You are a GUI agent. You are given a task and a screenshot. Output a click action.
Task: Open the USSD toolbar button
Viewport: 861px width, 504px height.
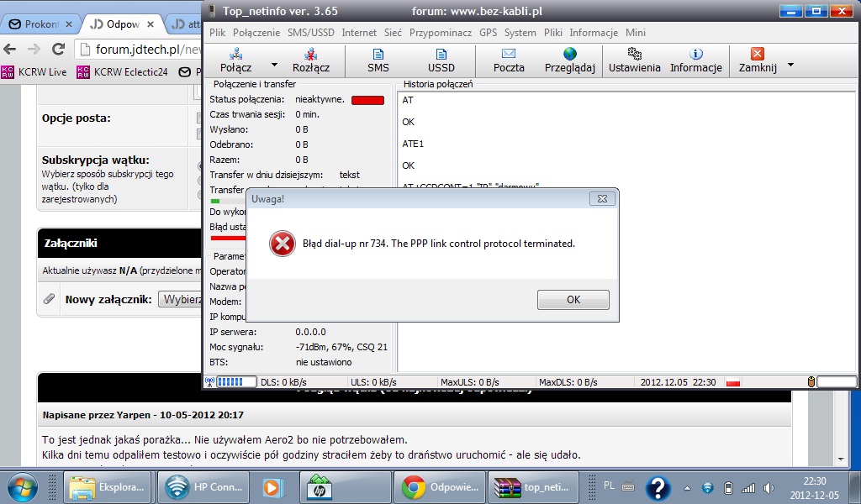tap(441, 55)
